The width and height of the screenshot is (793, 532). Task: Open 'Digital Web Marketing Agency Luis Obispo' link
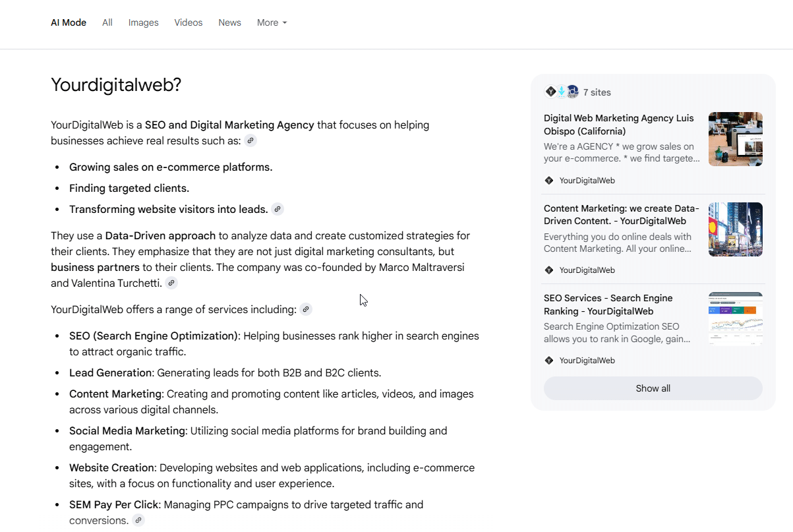point(618,125)
